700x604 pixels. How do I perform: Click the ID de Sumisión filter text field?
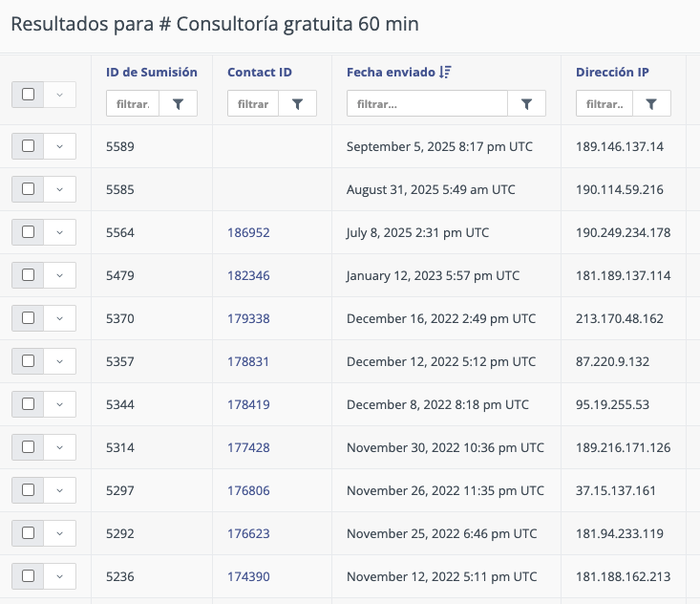click(132, 104)
